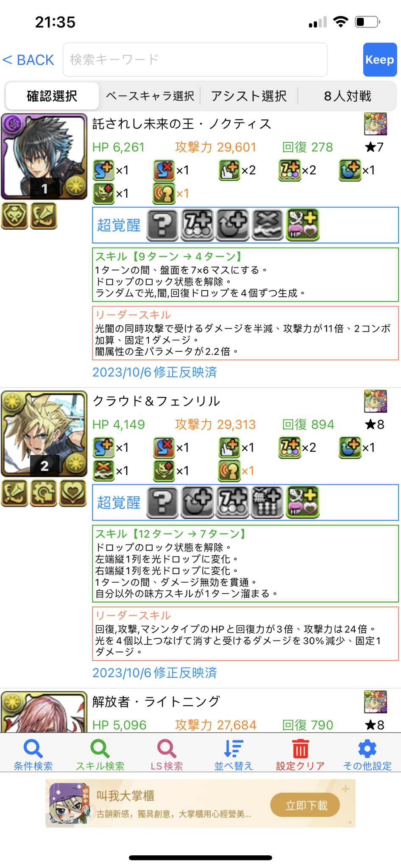
Task: Switch to the 確認選択 tab
Action: (52, 96)
